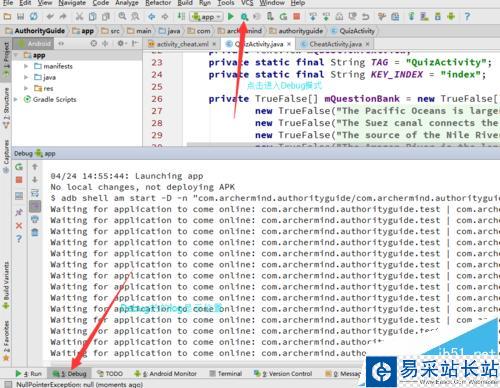The image size is (500, 388).
Task: Click the red Stop icon in the main toolbar
Action: pos(296,16)
